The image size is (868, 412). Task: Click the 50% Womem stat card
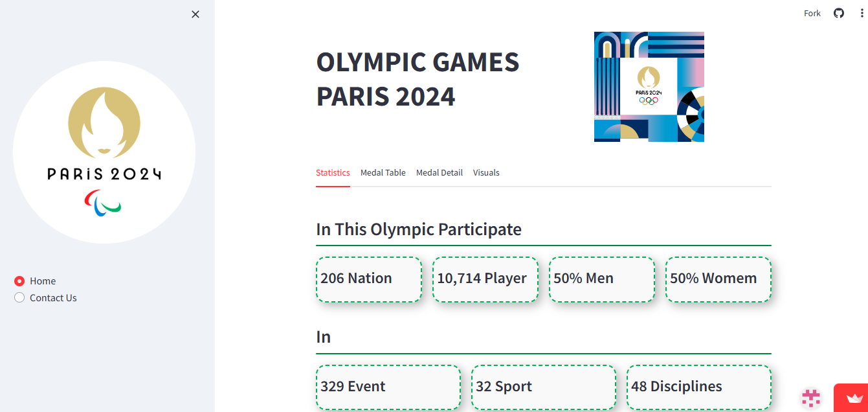[718, 279]
